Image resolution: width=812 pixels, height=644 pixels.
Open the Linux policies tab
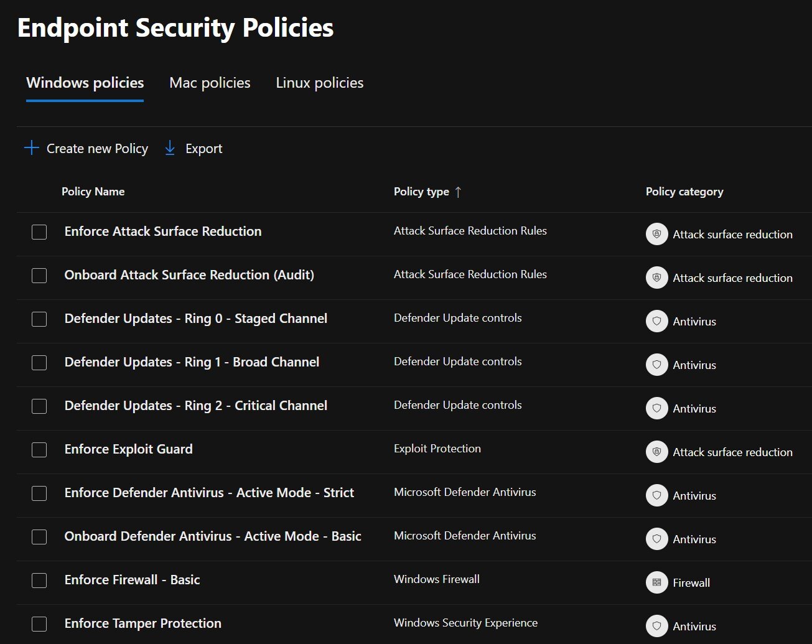tap(319, 83)
